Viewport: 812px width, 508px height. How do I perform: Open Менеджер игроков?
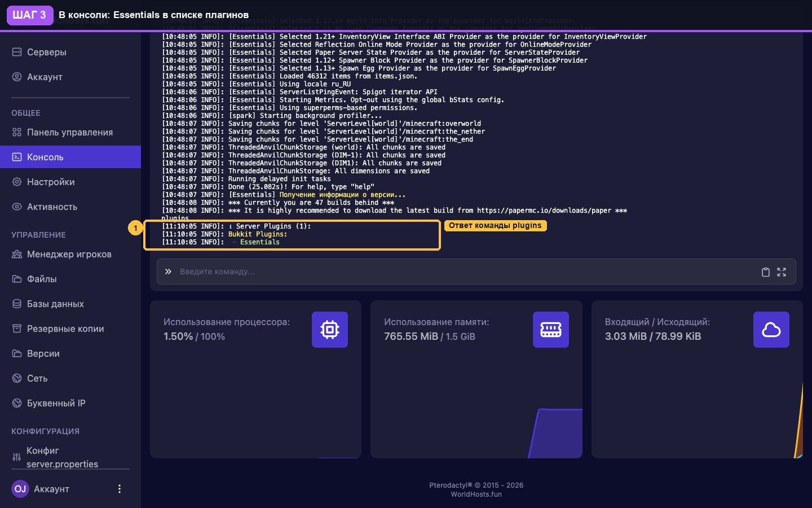tap(70, 254)
